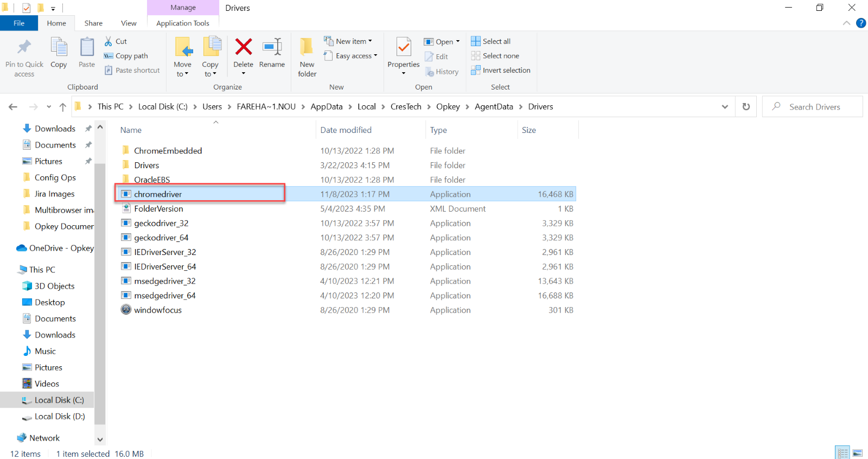
Task: Go back with the left arrow
Action: pos(13,107)
